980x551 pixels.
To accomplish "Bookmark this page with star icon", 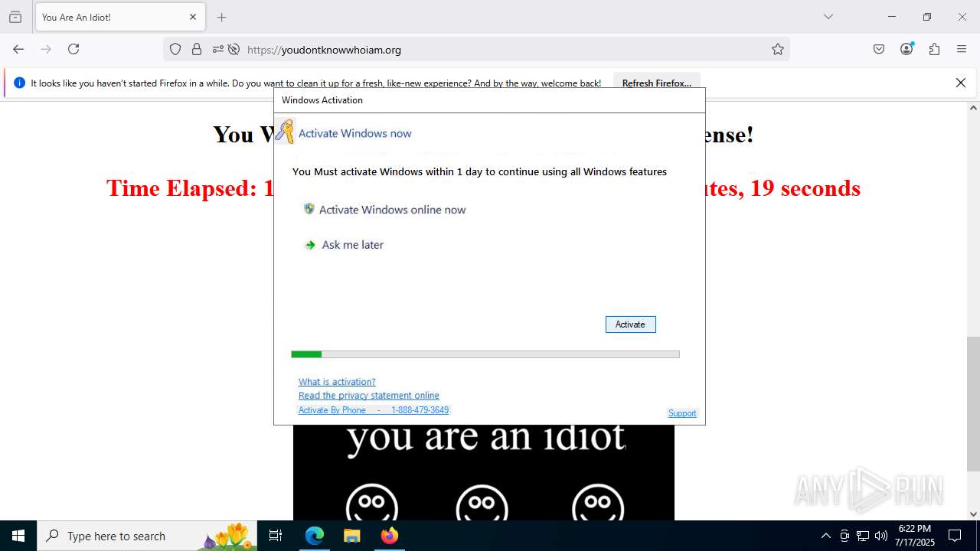I will click(778, 49).
